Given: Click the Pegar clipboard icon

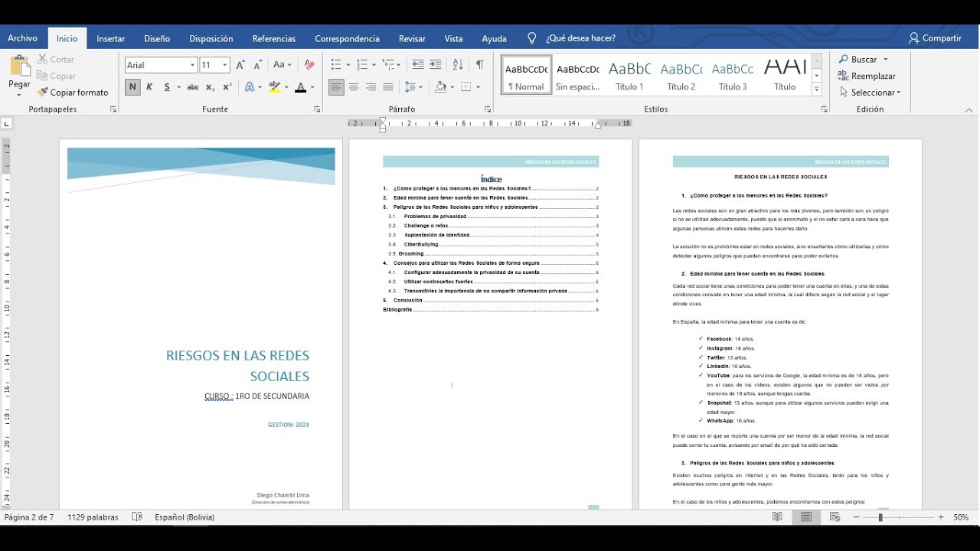Looking at the screenshot, I should tap(19, 67).
